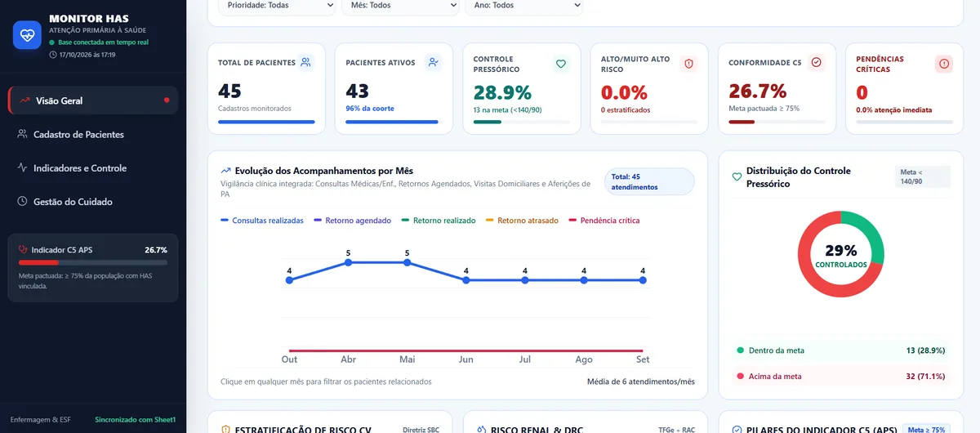Open the Pacientes Ativos card
Screen dimensions: 980x433
point(394,89)
